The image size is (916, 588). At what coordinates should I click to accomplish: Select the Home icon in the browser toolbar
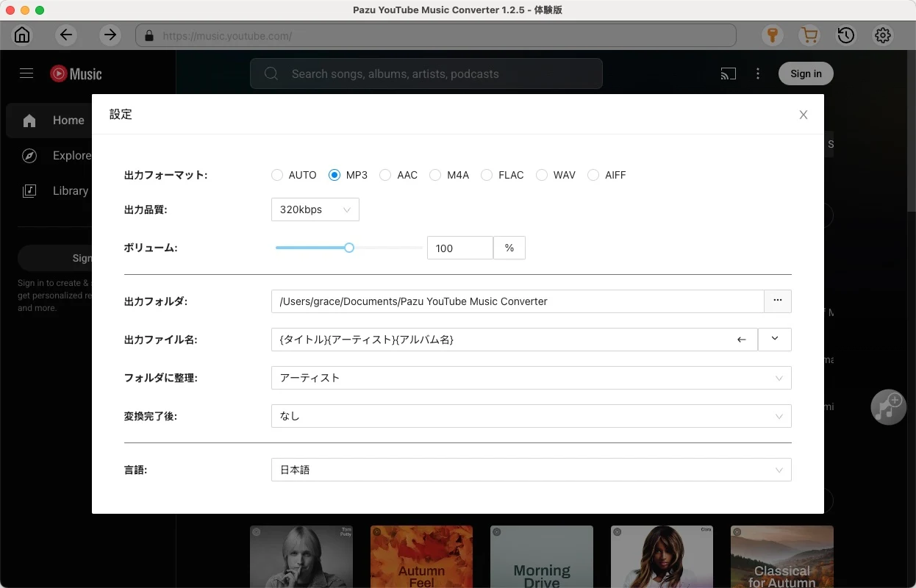22,35
